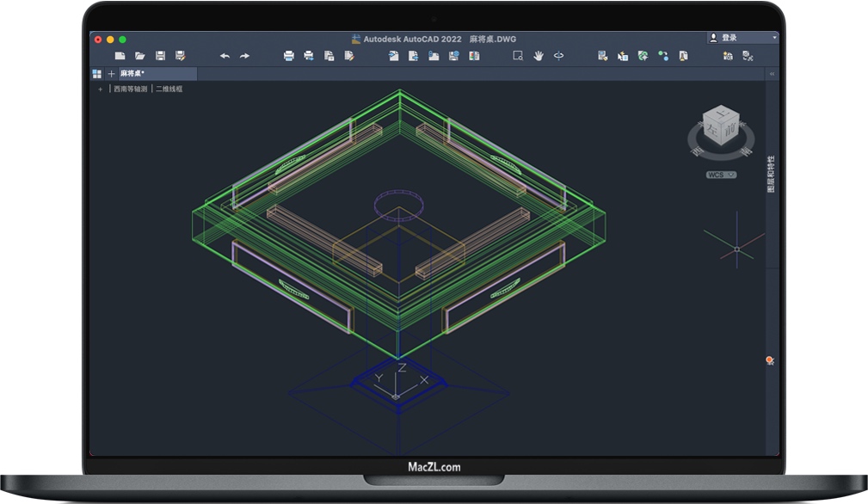
Task: Toggle the drawing tabs grid view icon
Action: click(97, 74)
